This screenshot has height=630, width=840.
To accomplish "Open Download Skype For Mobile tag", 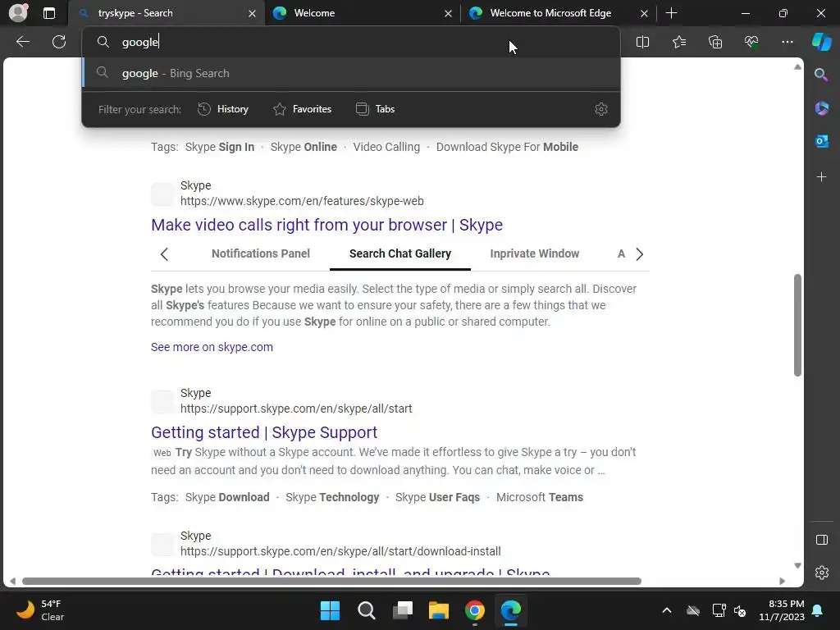I will point(507,147).
